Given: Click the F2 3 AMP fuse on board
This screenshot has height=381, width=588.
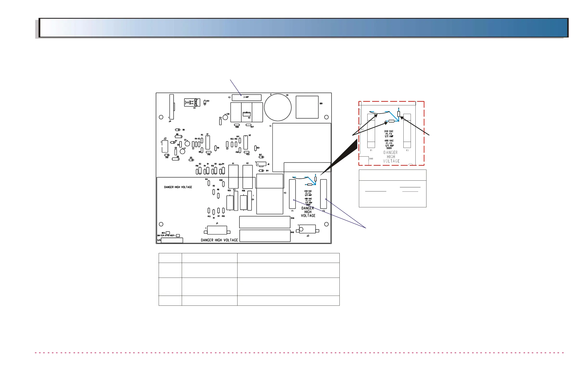Looking at the screenshot, I should click(x=246, y=97).
